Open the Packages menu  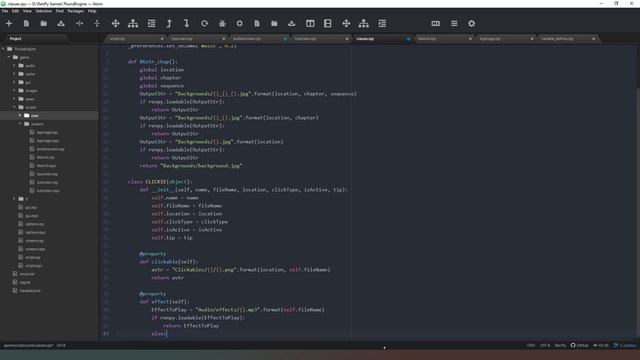tap(76, 11)
